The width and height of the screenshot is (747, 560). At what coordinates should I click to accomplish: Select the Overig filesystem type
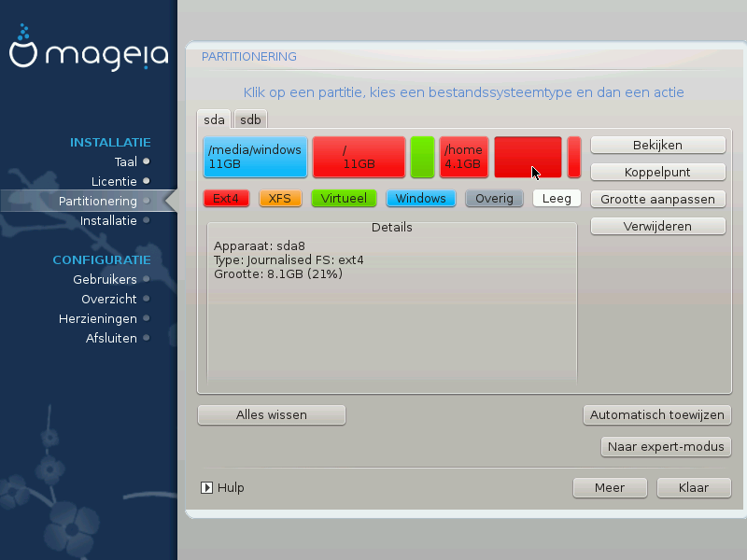click(x=494, y=198)
